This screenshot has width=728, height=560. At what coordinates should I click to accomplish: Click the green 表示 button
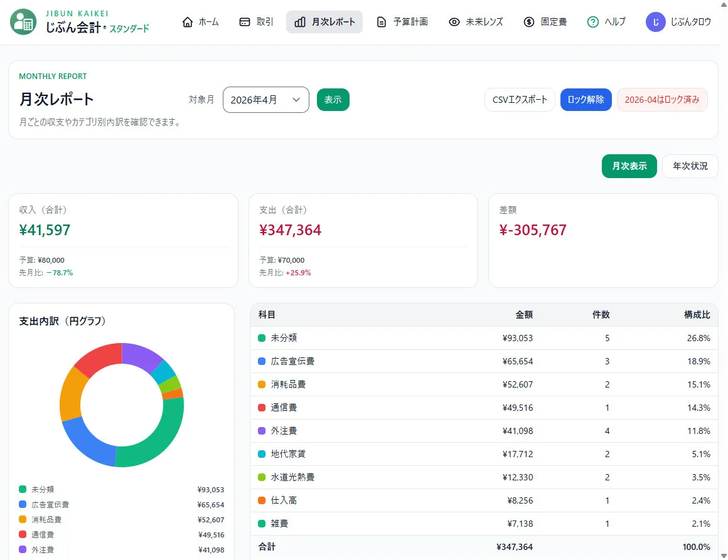pyautogui.click(x=333, y=100)
